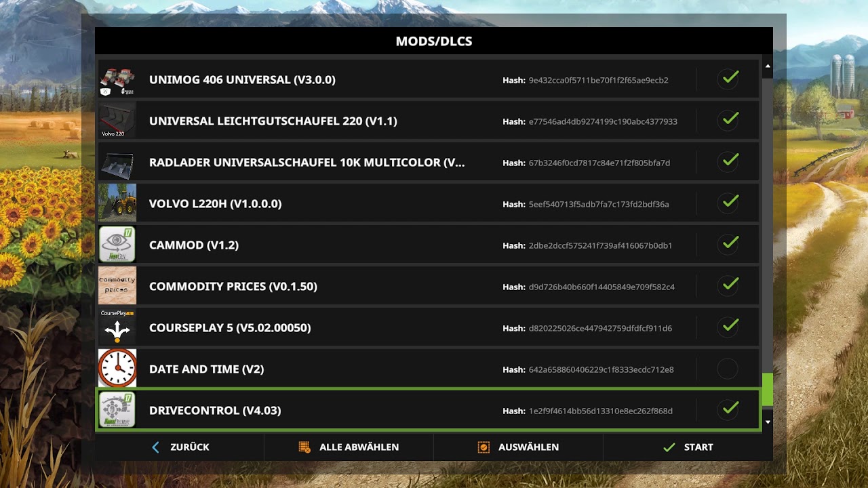Click the scrollbar up arrow
Viewport: 868px width, 488px height.
(768, 66)
